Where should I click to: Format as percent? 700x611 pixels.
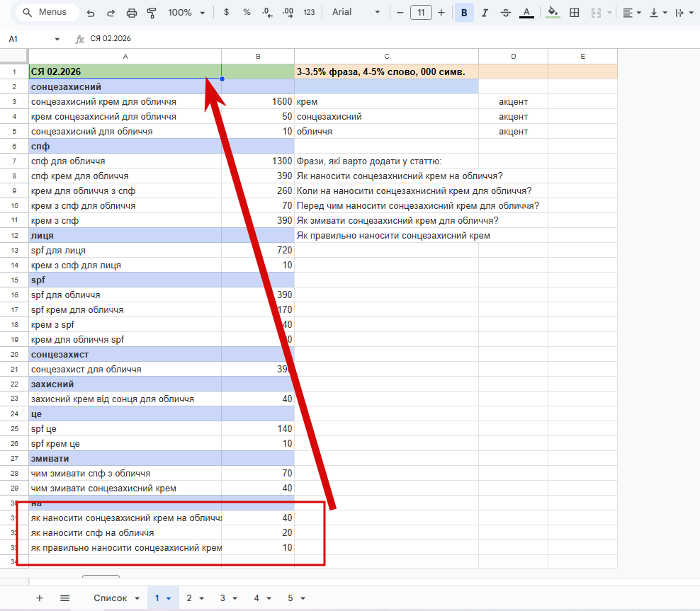point(247,13)
